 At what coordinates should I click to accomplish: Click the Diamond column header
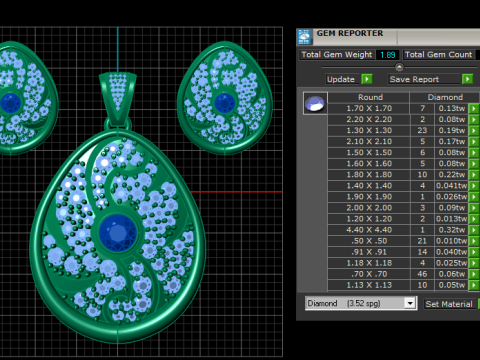click(445, 97)
